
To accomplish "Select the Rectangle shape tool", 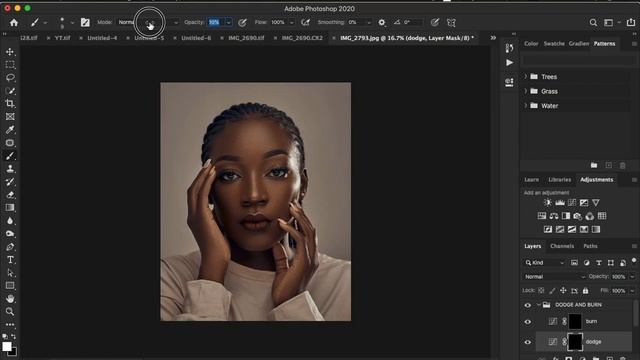I will tap(10, 286).
